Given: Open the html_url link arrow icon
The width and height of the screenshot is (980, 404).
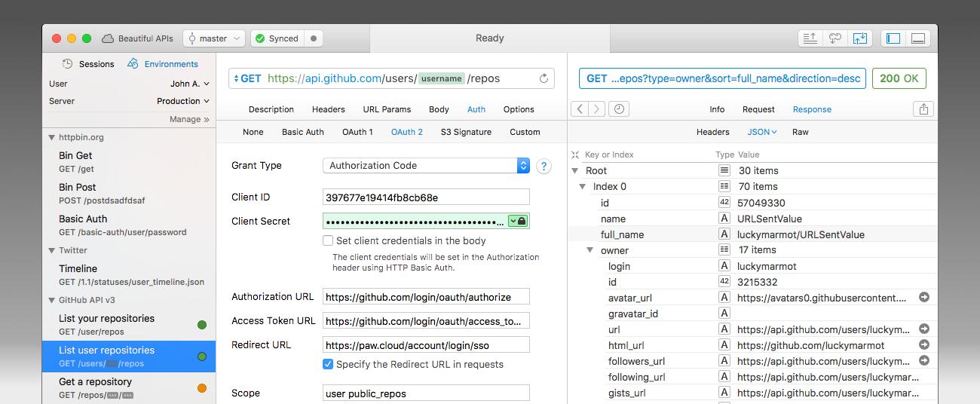Looking at the screenshot, I should coord(924,345).
